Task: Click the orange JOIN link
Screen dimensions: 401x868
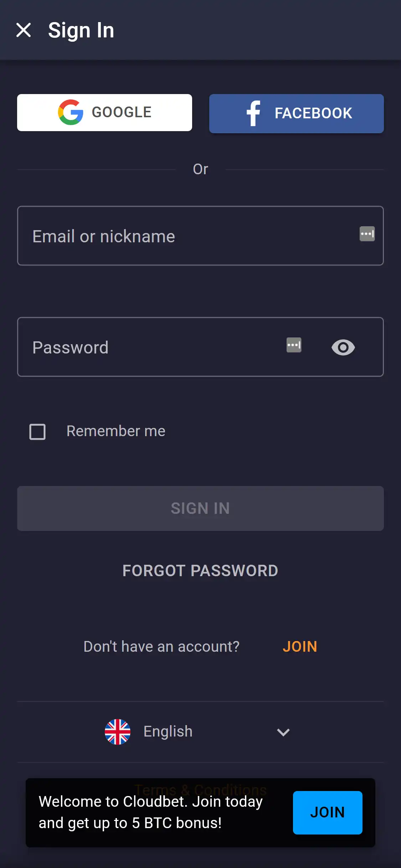Action: click(300, 646)
